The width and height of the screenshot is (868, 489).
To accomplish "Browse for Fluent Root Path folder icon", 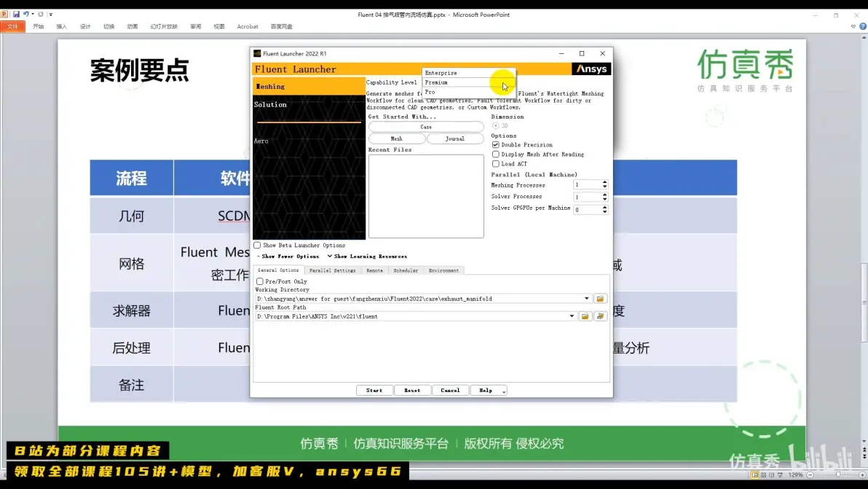I will point(585,316).
